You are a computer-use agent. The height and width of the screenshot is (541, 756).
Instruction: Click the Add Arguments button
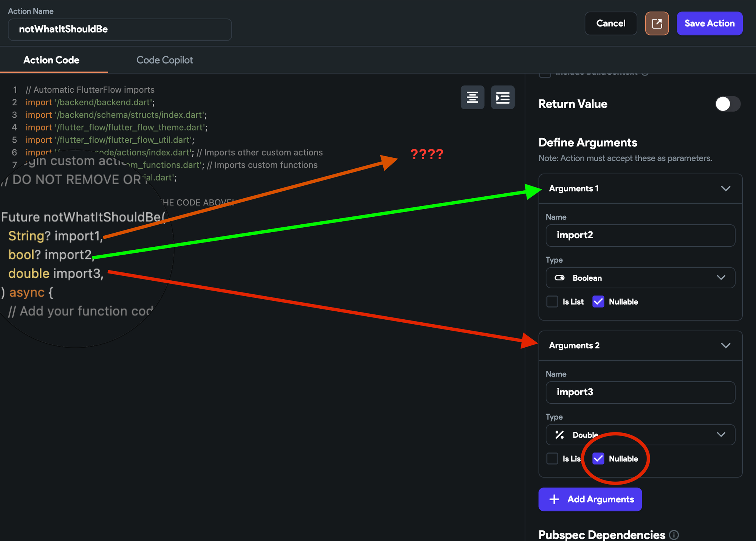590,499
